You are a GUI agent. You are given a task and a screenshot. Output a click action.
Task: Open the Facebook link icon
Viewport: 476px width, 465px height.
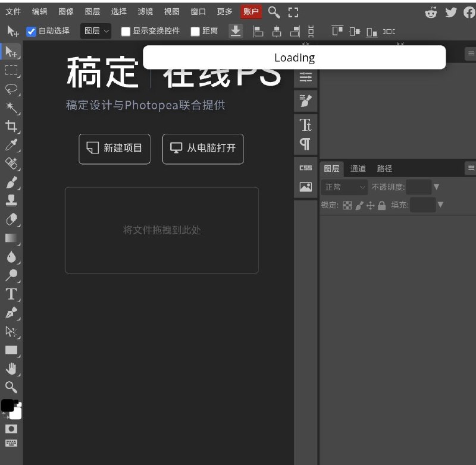point(469,12)
